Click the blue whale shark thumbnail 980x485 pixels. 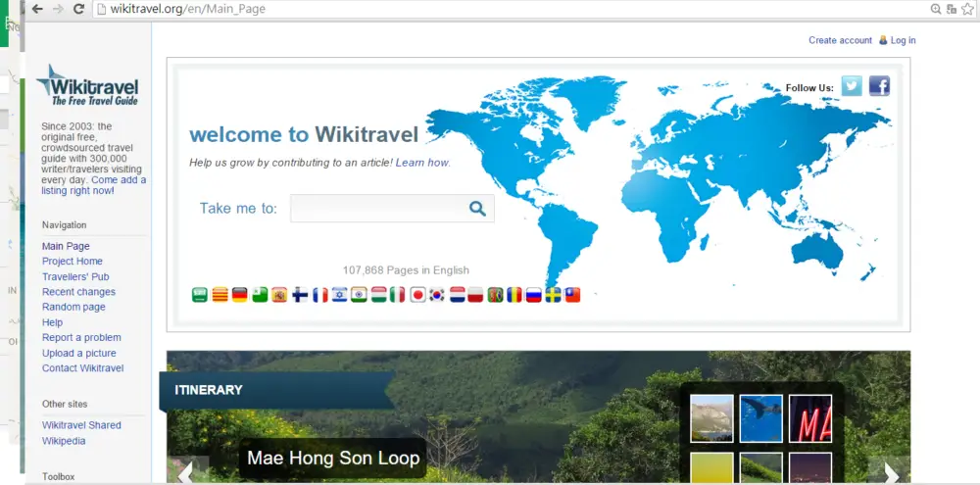pos(760,418)
